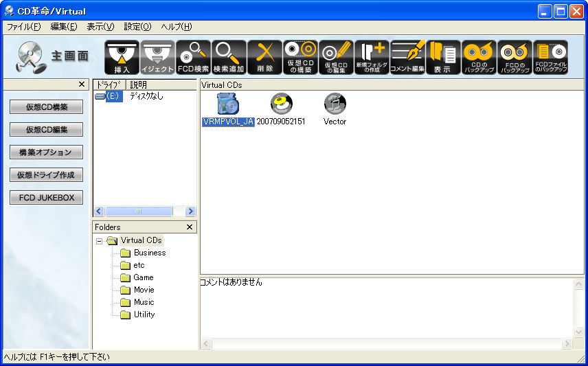The height and width of the screenshot is (366, 588).
Task: Select the 200709052151 virtual CD icon
Action: click(x=281, y=104)
